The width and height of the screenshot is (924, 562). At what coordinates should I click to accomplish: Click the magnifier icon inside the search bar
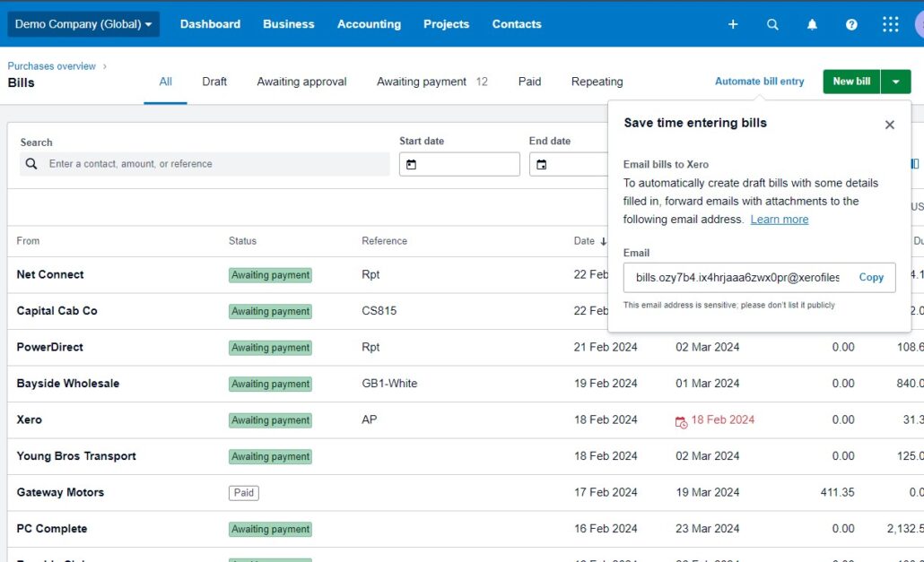click(x=31, y=164)
